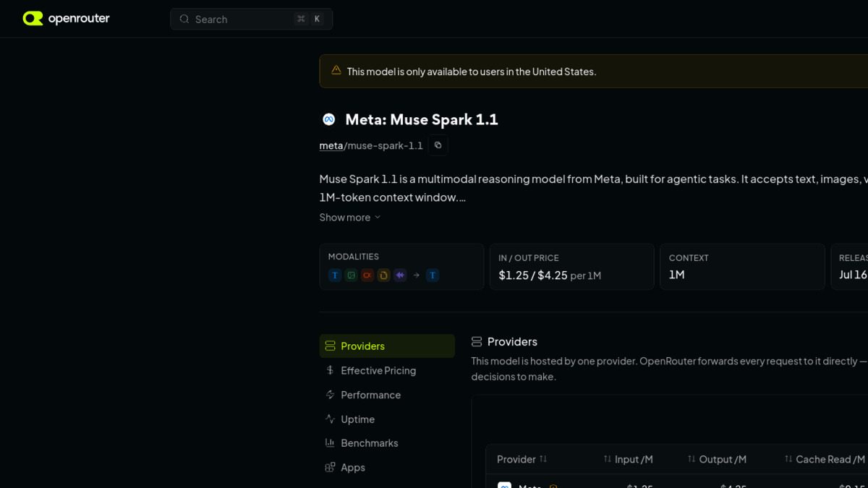Switch to the Uptime section
Viewport: 868px width, 488px height.
pos(387,419)
